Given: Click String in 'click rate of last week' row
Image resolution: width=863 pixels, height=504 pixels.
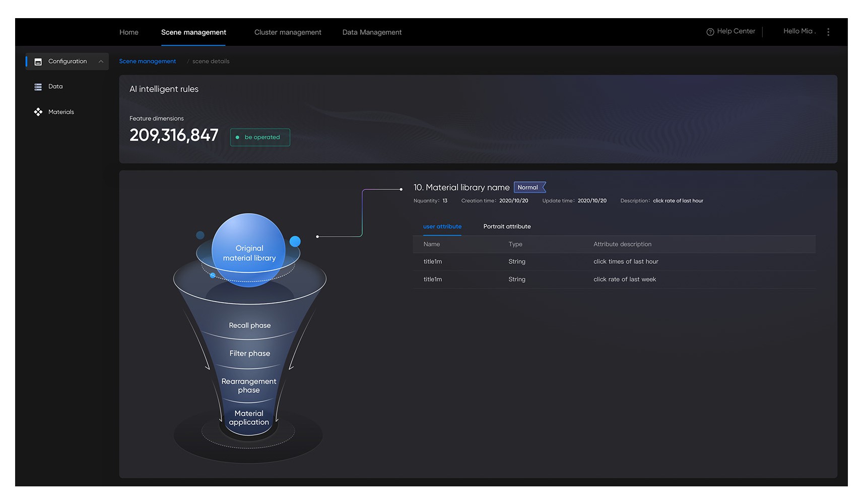Looking at the screenshot, I should [x=517, y=279].
